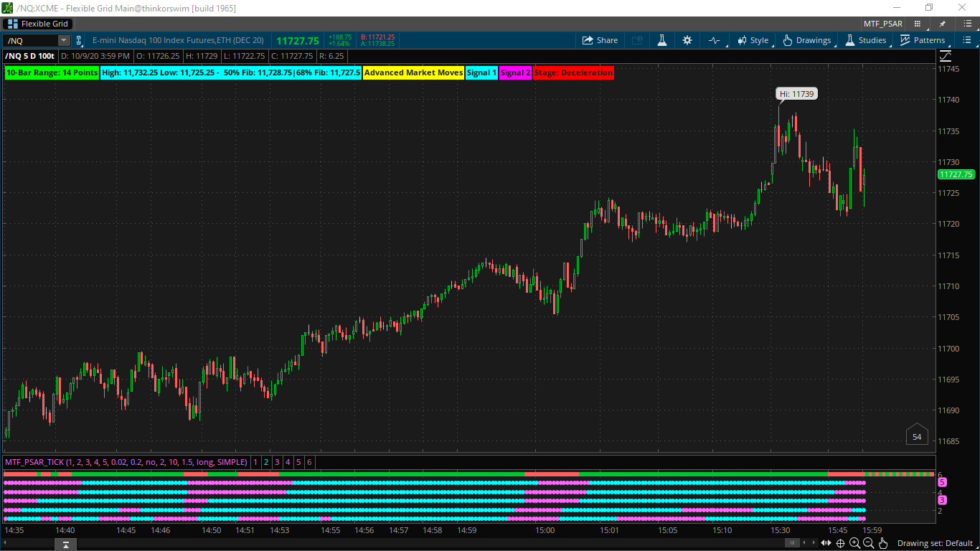This screenshot has width=980, height=551.
Task: Open chart settings gear icon
Action: coord(687,40)
